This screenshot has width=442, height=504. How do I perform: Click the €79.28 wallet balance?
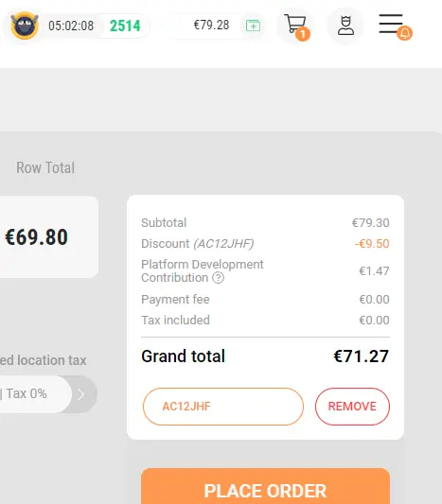[211, 26]
